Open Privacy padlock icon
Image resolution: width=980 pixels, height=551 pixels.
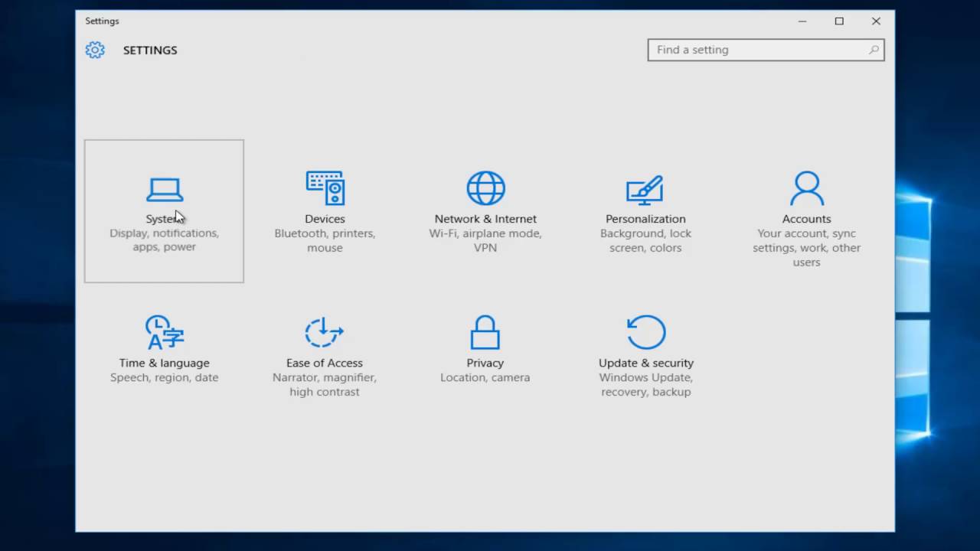485,332
